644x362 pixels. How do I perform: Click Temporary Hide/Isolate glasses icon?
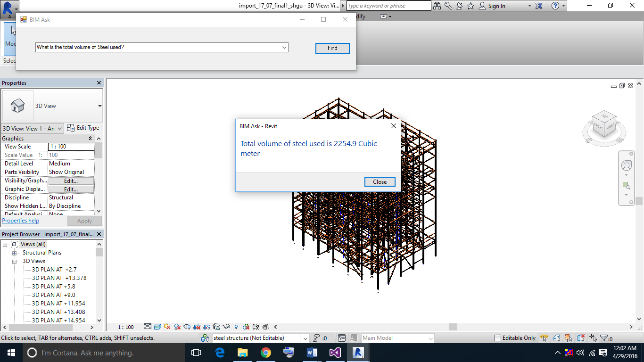click(x=226, y=327)
